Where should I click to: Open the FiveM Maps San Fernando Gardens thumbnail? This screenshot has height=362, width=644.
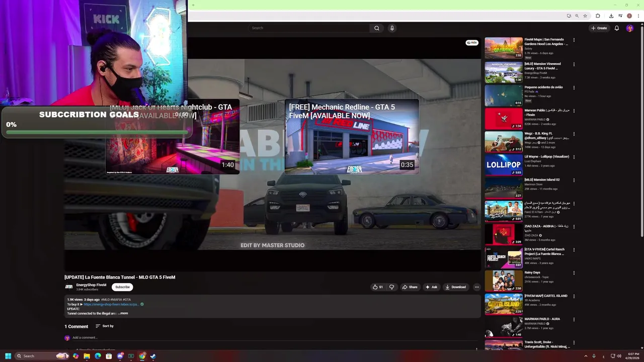pos(504,48)
